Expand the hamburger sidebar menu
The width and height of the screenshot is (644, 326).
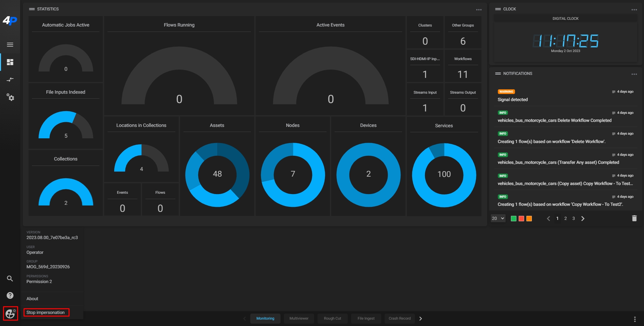click(10, 45)
